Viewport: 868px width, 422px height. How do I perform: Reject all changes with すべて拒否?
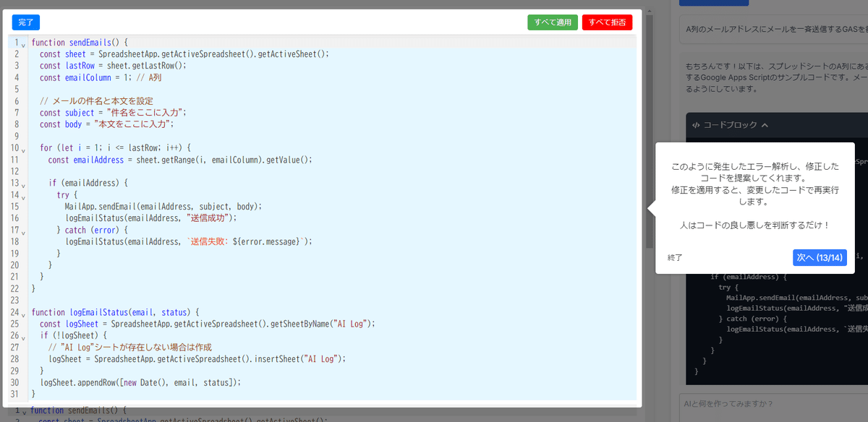607,22
